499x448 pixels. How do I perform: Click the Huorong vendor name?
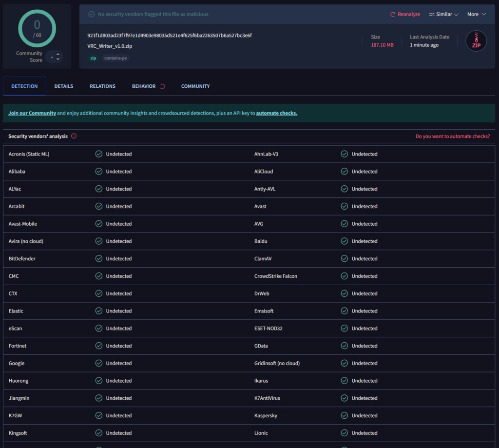19,381
